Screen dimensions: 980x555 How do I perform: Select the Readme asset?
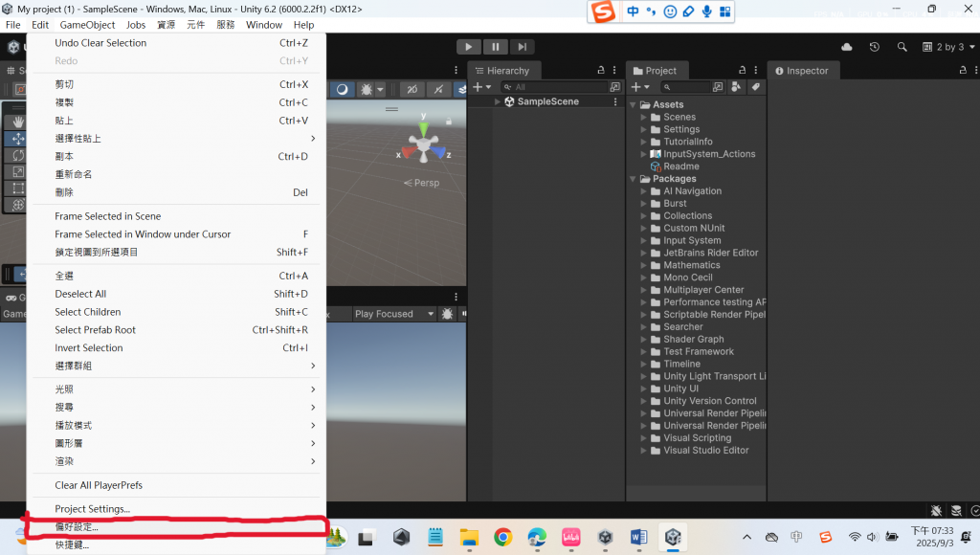point(675,166)
